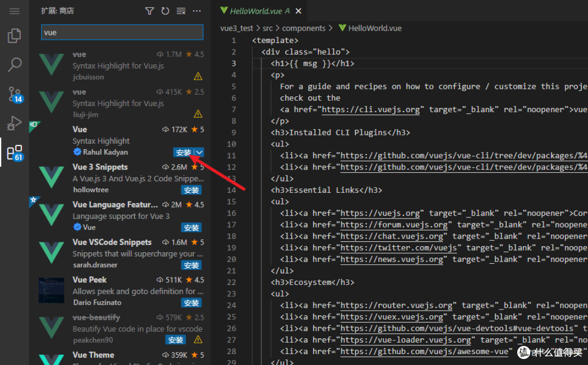Open the install options dropdown next to Vue's 安装 button
This screenshot has height=365, width=588.
click(199, 153)
